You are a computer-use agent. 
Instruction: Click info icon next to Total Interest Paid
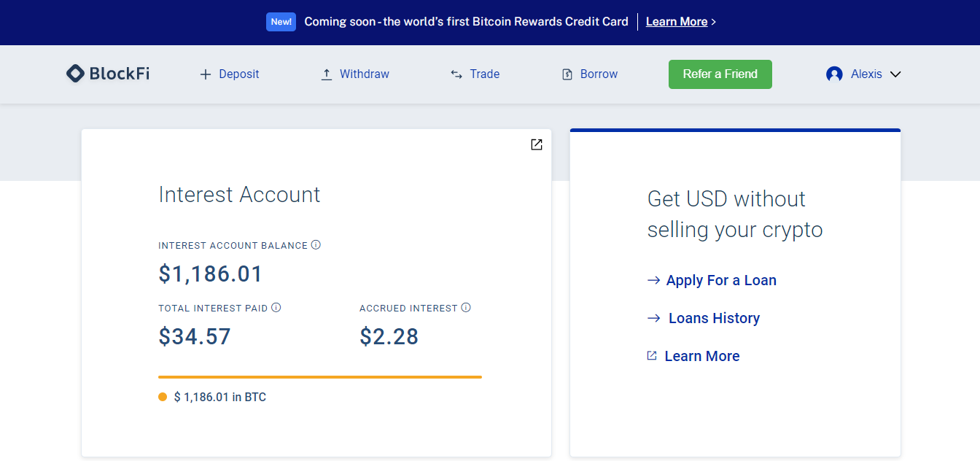276,308
